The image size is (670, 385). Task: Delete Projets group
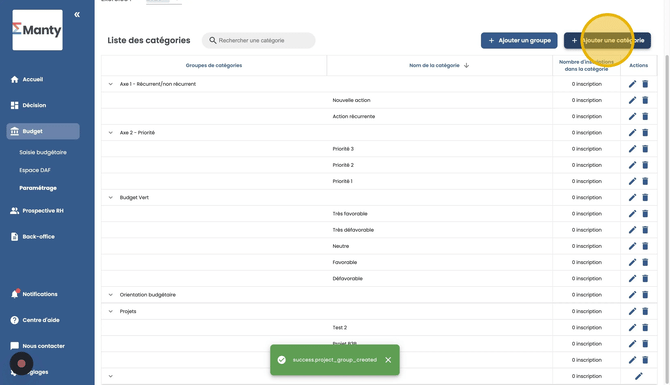pos(645,312)
